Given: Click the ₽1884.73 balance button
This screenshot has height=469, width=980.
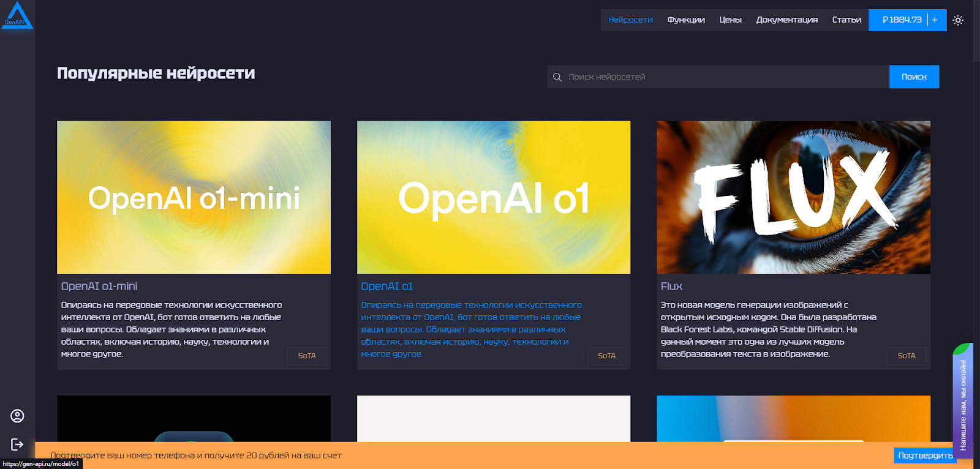Looking at the screenshot, I should (x=902, y=20).
